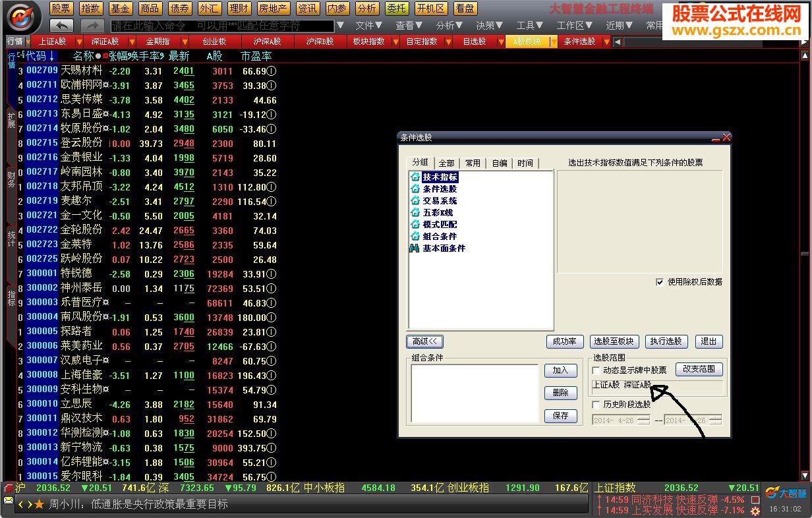Click stepper on start date field
This screenshot has width=812, height=518.
pos(644,420)
